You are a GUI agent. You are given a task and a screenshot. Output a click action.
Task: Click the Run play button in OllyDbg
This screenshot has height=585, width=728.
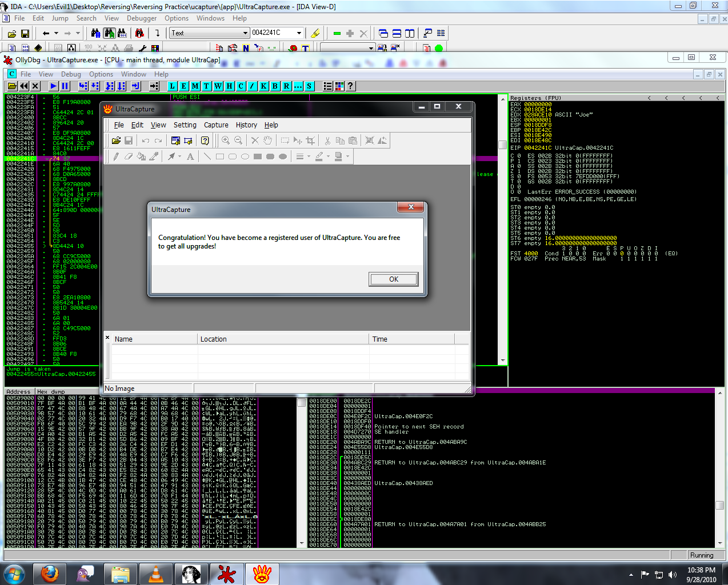53,86
